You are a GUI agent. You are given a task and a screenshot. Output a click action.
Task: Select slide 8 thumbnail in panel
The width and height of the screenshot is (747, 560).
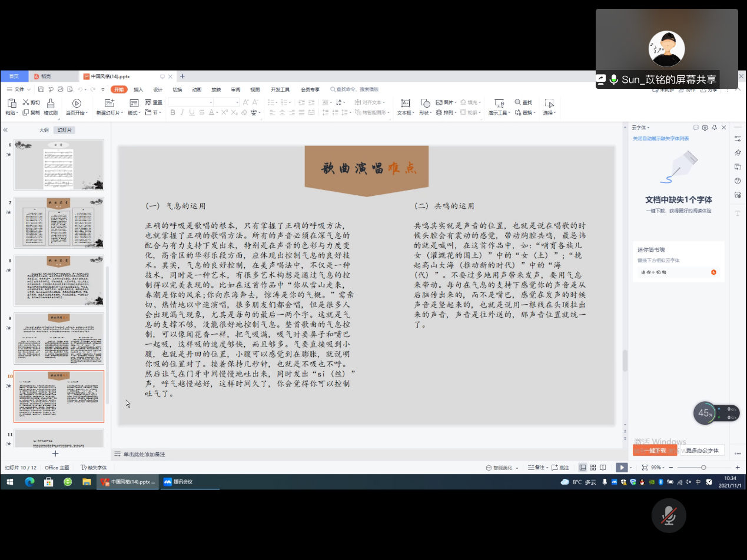click(59, 281)
